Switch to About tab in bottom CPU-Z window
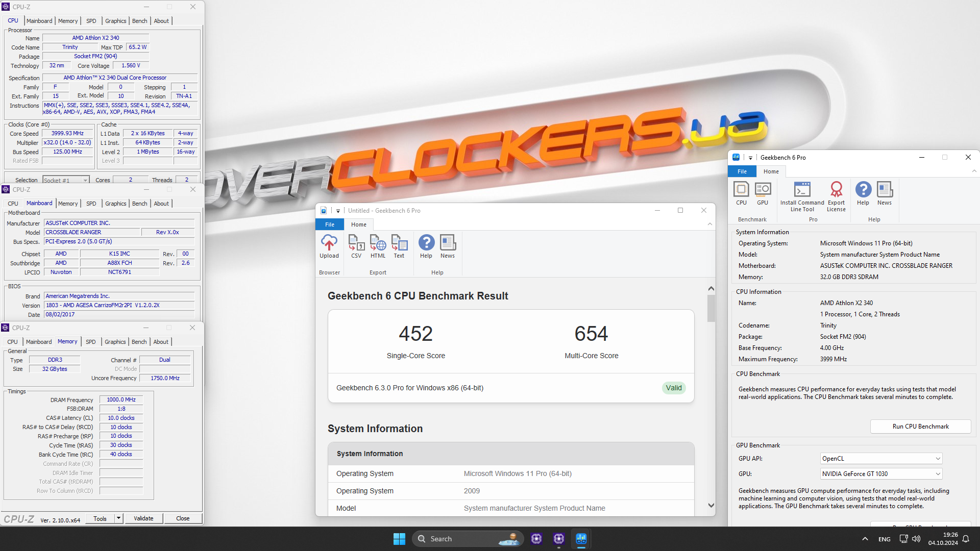 pos(161,342)
